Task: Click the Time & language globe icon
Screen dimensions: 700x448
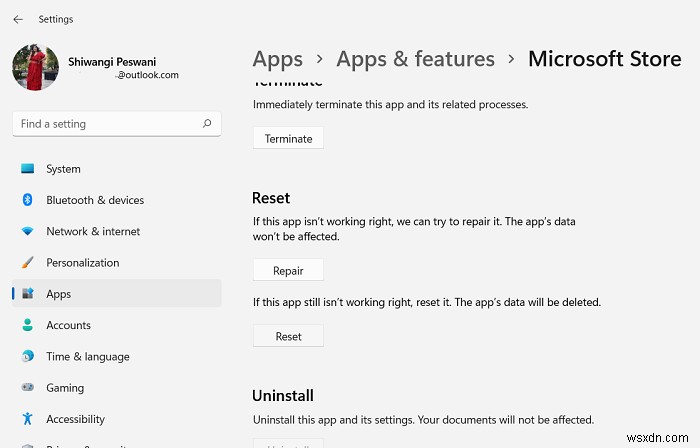Action: pos(28,356)
